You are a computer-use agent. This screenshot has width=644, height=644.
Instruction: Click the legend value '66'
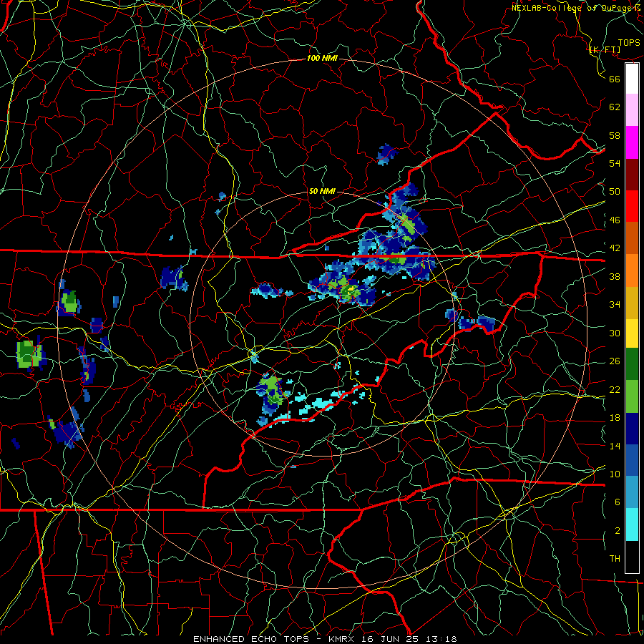click(615, 79)
